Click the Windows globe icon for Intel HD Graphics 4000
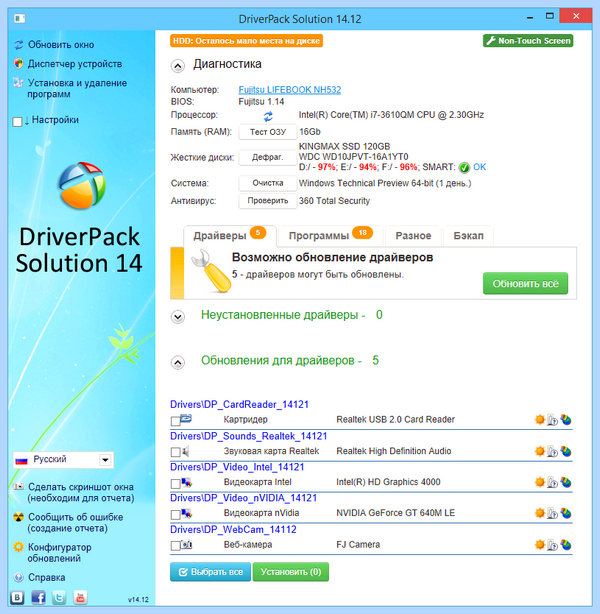 tap(566, 482)
